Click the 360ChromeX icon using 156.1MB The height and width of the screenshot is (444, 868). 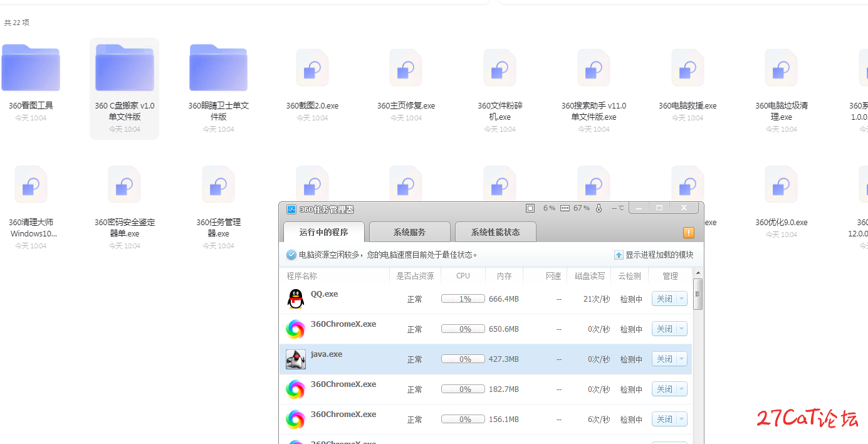[296, 419]
